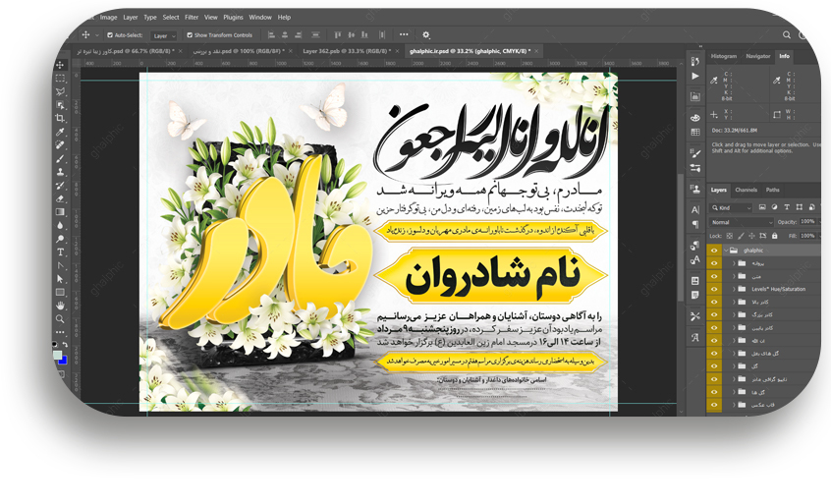Open the Filter menu
This screenshot has height=504, width=831.
coord(192,17)
